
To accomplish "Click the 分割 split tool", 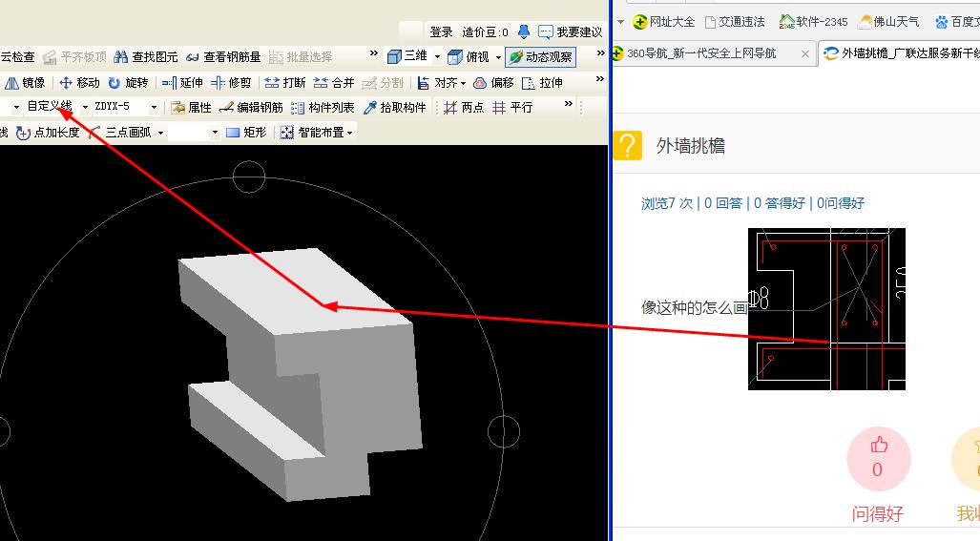I will point(383,82).
